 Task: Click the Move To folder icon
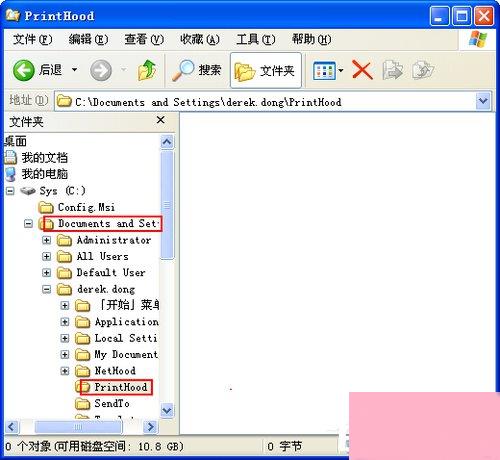tap(393, 70)
